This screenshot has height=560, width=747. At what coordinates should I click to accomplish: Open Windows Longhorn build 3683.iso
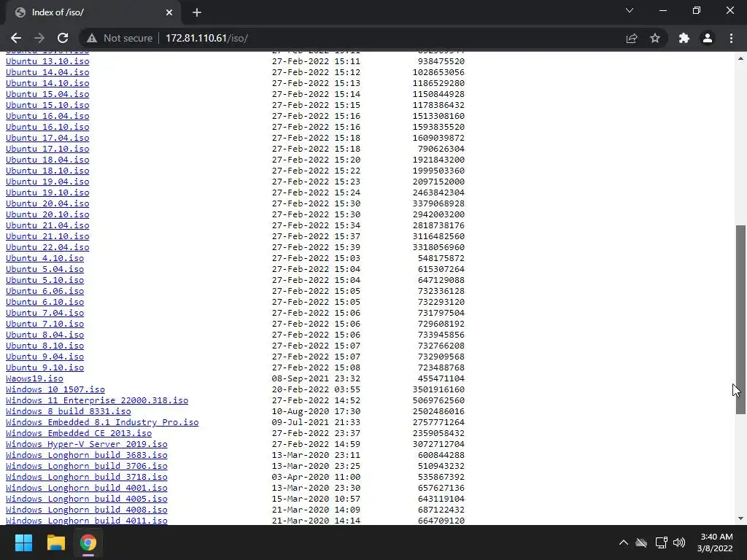(x=86, y=456)
